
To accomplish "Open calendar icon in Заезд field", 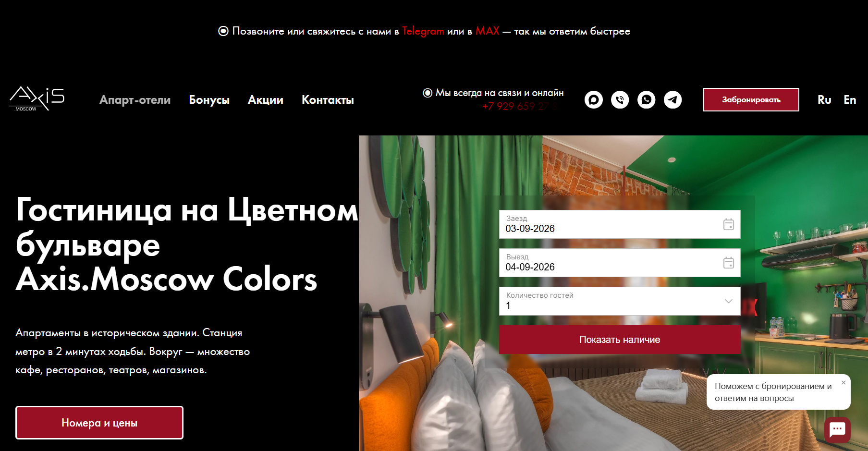I will coord(729,224).
